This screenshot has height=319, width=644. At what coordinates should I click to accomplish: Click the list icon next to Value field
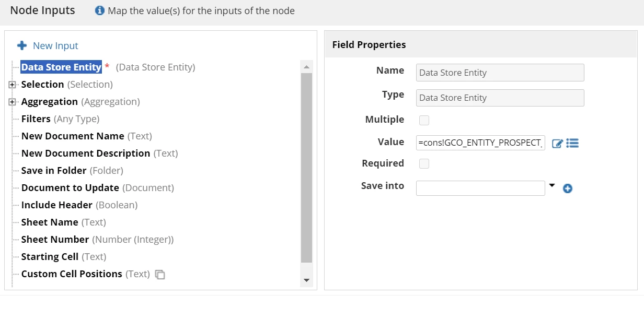(x=572, y=143)
